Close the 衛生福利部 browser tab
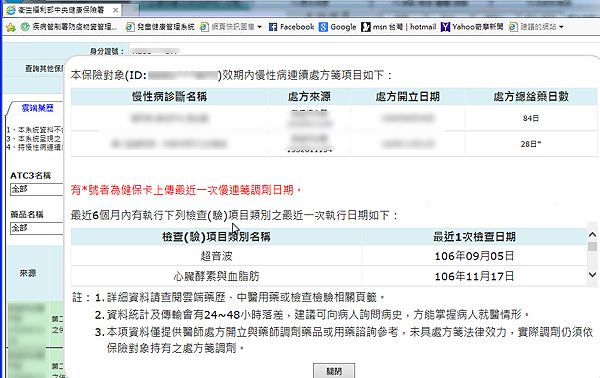600x378 pixels. point(115,10)
